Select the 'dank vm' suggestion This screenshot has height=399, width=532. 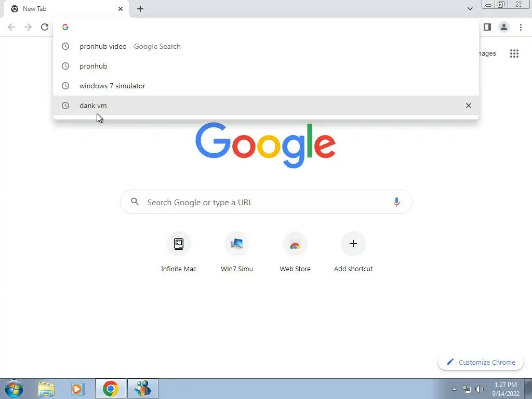[x=266, y=105]
